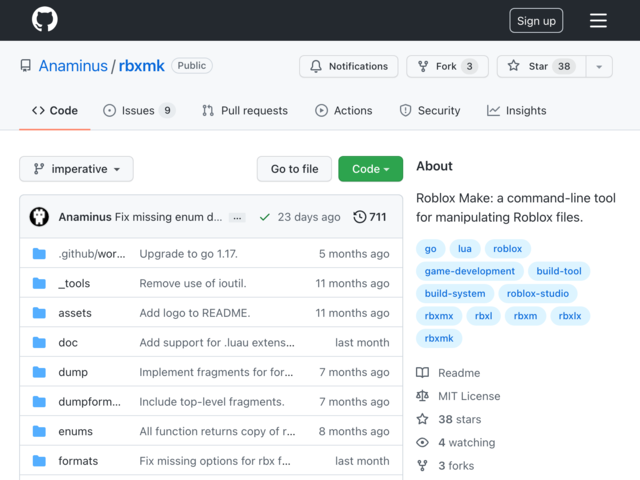Open the formats folder icon
640x480 pixels.
click(x=39, y=461)
